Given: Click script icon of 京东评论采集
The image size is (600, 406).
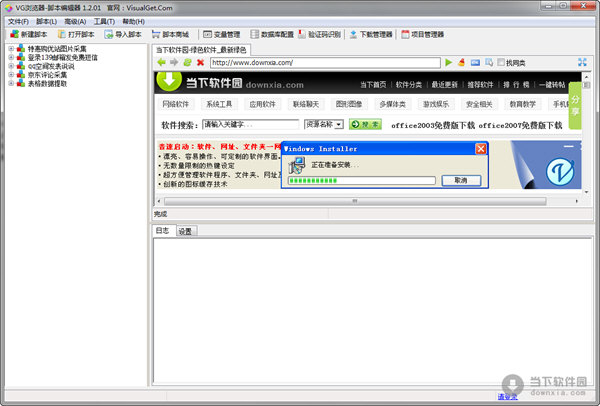Looking at the screenshot, I should (21, 75).
